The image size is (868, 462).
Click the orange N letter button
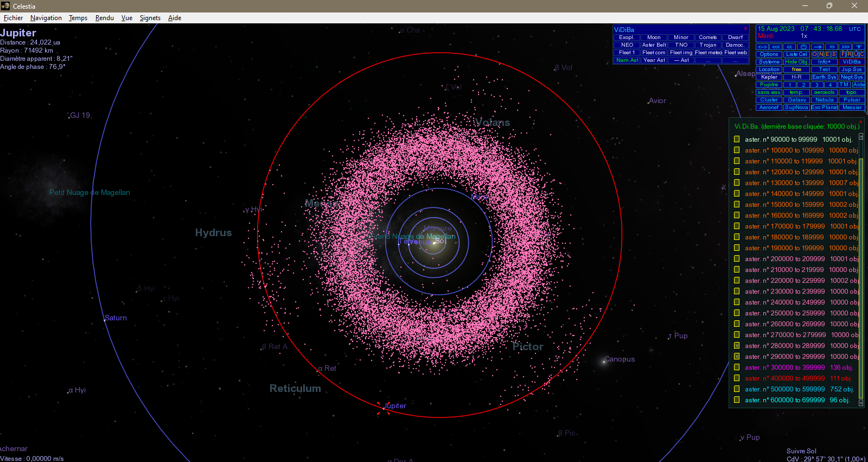[x=821, y=54]
